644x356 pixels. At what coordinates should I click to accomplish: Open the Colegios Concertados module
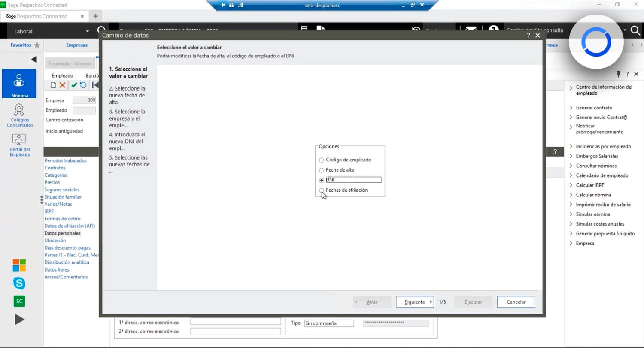(19, 115)
